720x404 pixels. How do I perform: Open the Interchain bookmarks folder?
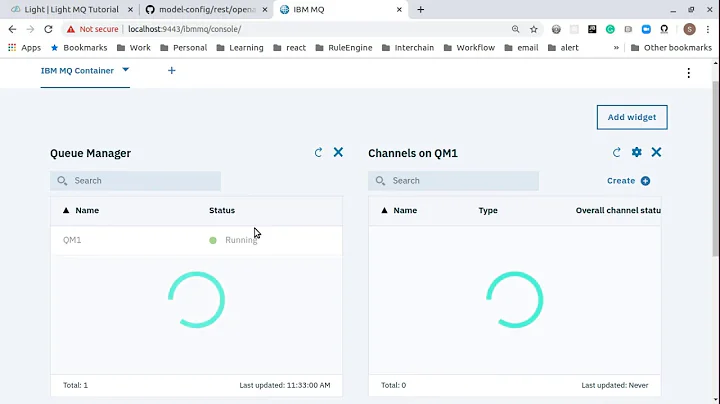point(408,48)
